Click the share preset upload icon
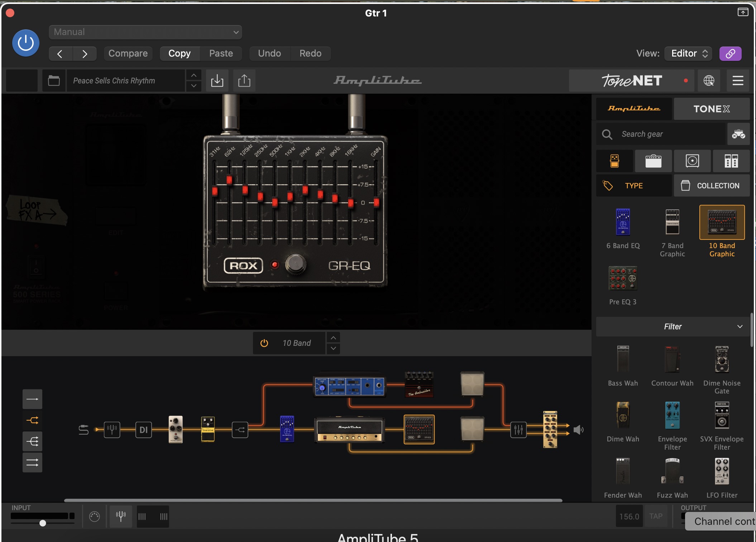 pyautogui.click(x=244, y=81)
